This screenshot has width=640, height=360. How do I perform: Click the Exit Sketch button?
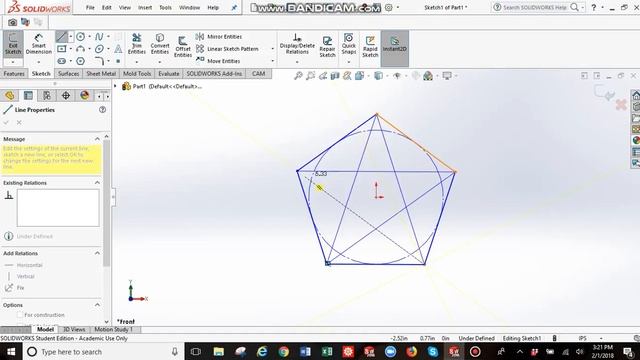click(13, 44)
